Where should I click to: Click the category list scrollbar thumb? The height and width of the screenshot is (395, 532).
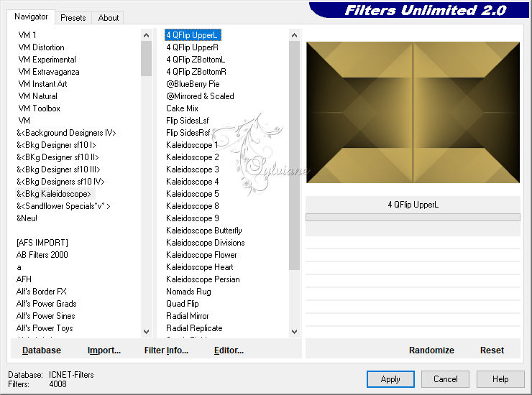point(146,59)
